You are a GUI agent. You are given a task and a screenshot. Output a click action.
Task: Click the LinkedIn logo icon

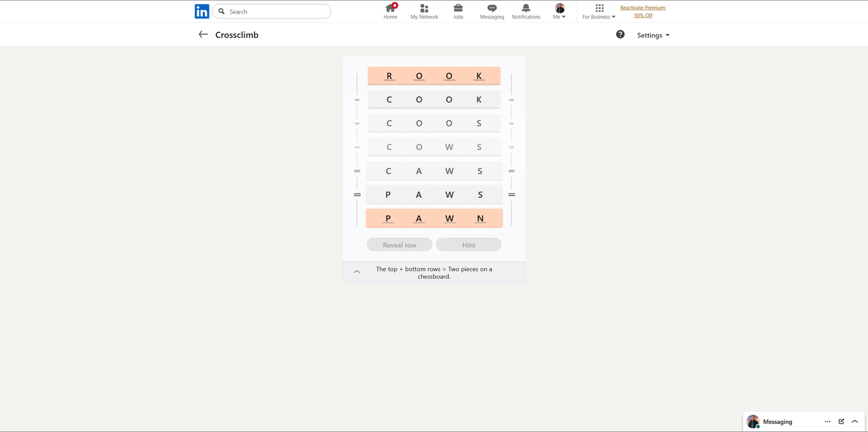(202, 11)
